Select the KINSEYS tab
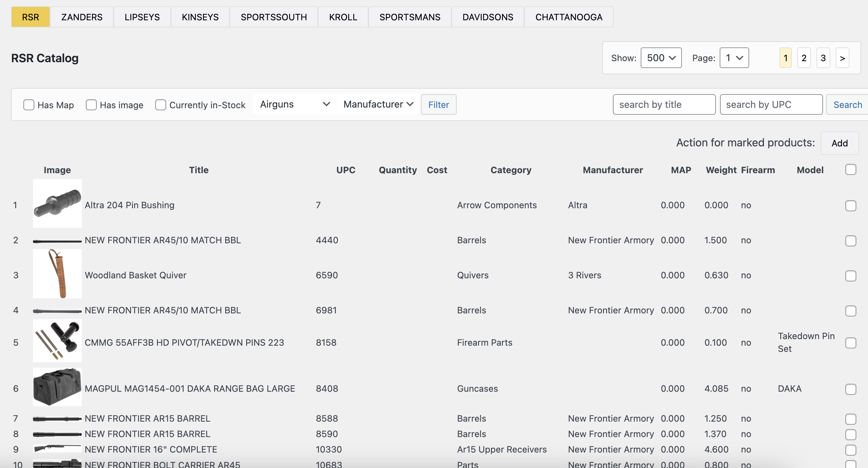Image resolution: width=868 pixels, height=468 pixels. [x=200, y=17]
